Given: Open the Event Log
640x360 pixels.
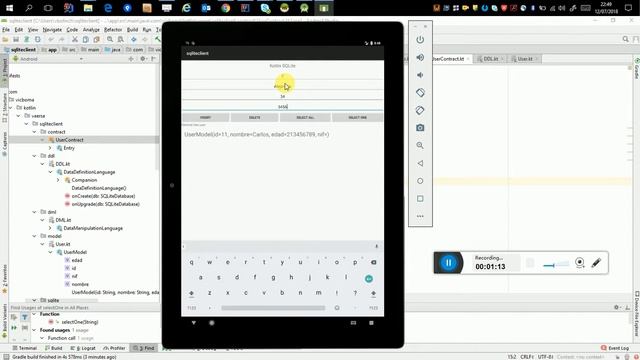Looking at the screenshot, I should pos(615,348).
